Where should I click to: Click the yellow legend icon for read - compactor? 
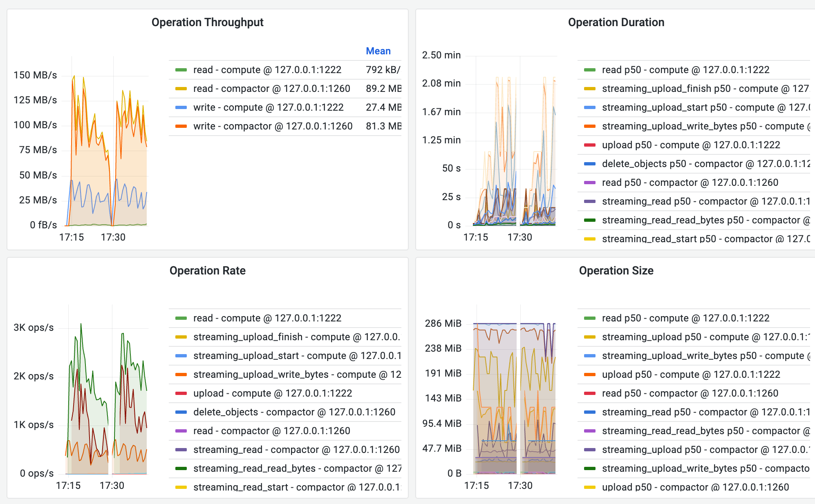181,88
